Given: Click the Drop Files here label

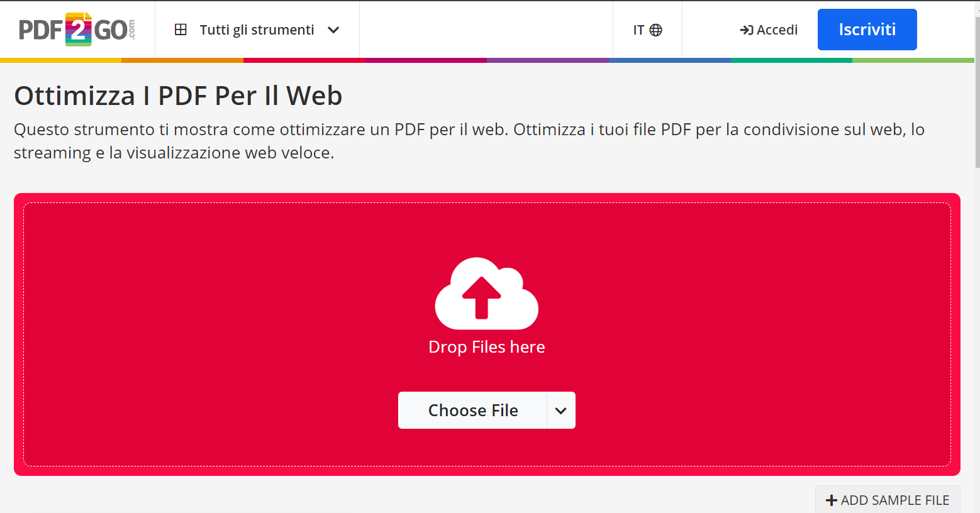Looking at the screenshot, I should 486,346.
